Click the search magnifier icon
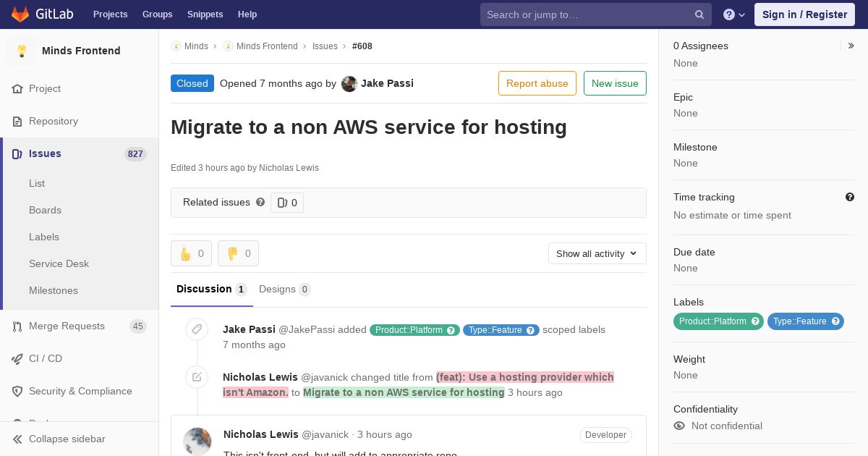This screenshot has width=868, height=456. pos(699,14)
